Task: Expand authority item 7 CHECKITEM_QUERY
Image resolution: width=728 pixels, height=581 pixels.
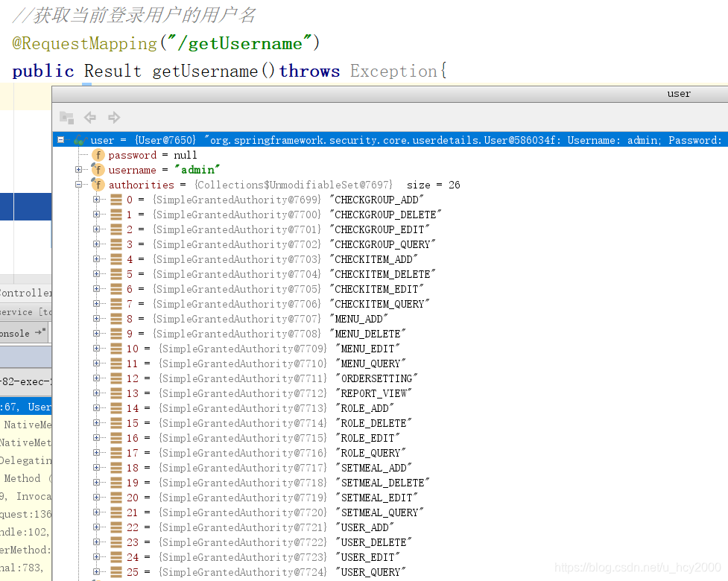Action: [96, 303]
